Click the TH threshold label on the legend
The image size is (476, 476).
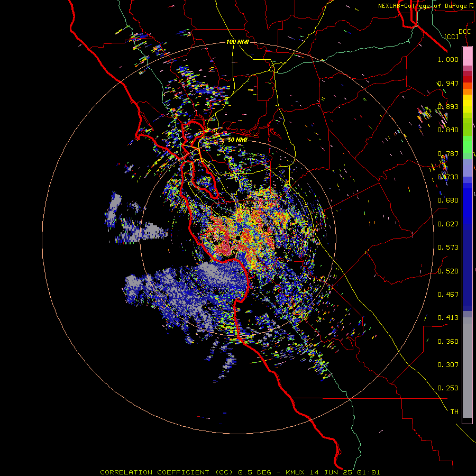point(454,412)
